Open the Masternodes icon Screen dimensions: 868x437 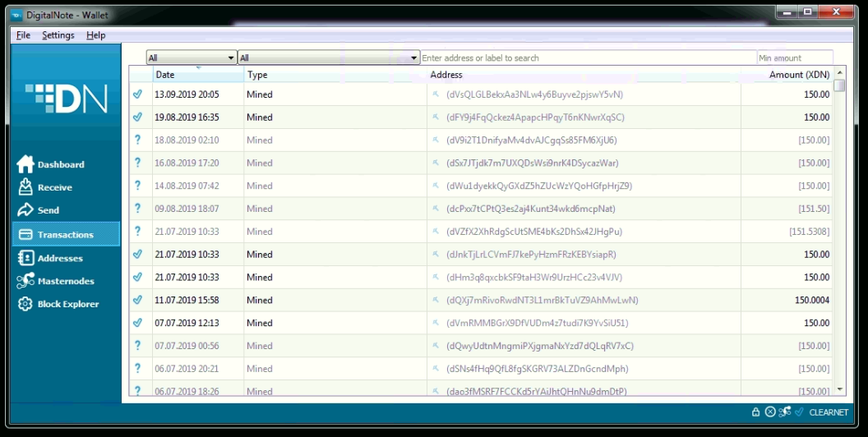[x=25, y=281]
